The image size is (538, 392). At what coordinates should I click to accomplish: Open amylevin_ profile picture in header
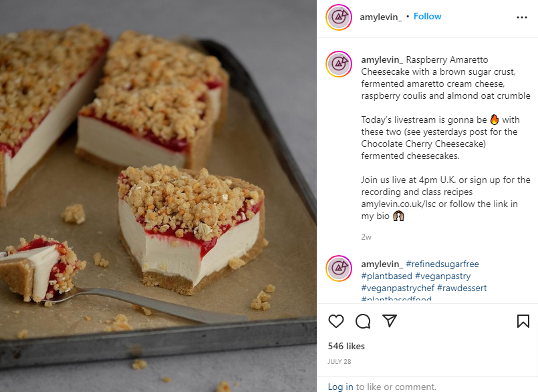coord(339,17)
